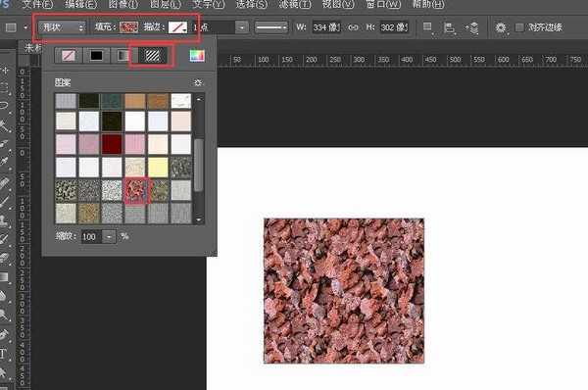Select the pattern fill type icon

pos(152,56)
